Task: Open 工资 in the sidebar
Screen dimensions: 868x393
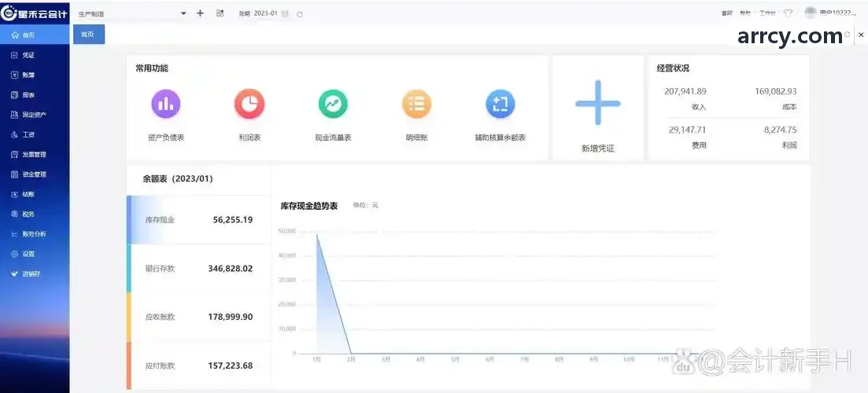Action: pos(35,135)
